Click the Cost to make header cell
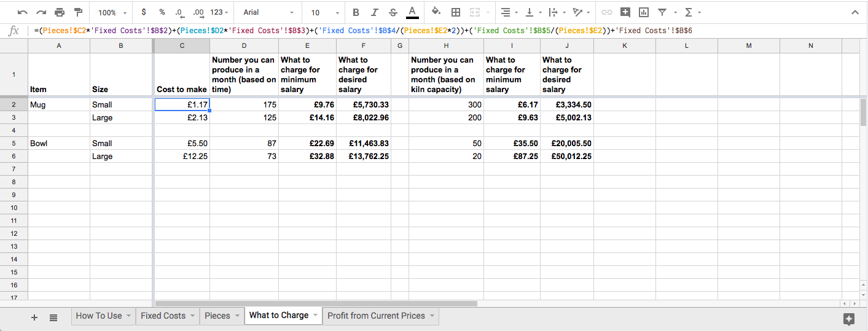Viewport: 868px width, 331px height. [182, 74]
